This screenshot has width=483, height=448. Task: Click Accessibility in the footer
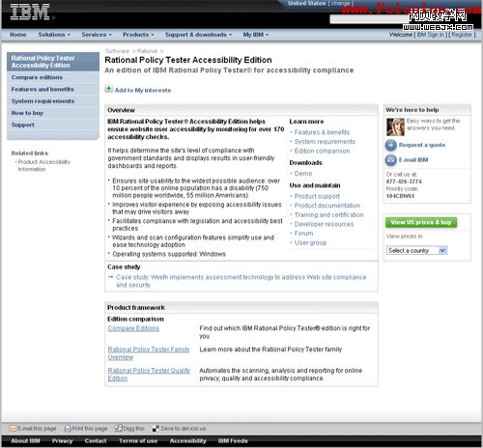187,441
